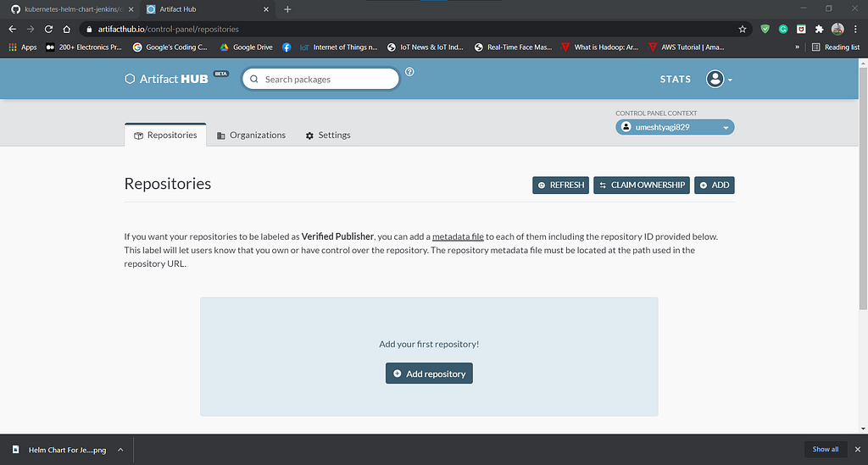Click the browser home icon
The height and width of the screenshot is (465, 868).
click(x=66, y=30)
